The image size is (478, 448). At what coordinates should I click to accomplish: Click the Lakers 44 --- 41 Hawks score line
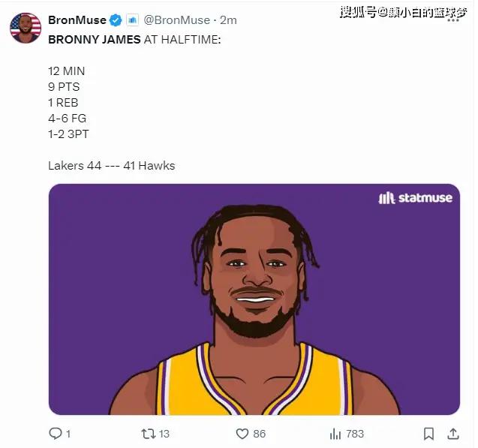(x=111, y=165)
